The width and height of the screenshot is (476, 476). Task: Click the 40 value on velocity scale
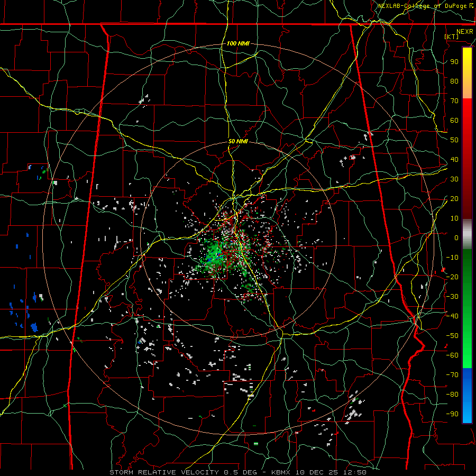(454, 159)
